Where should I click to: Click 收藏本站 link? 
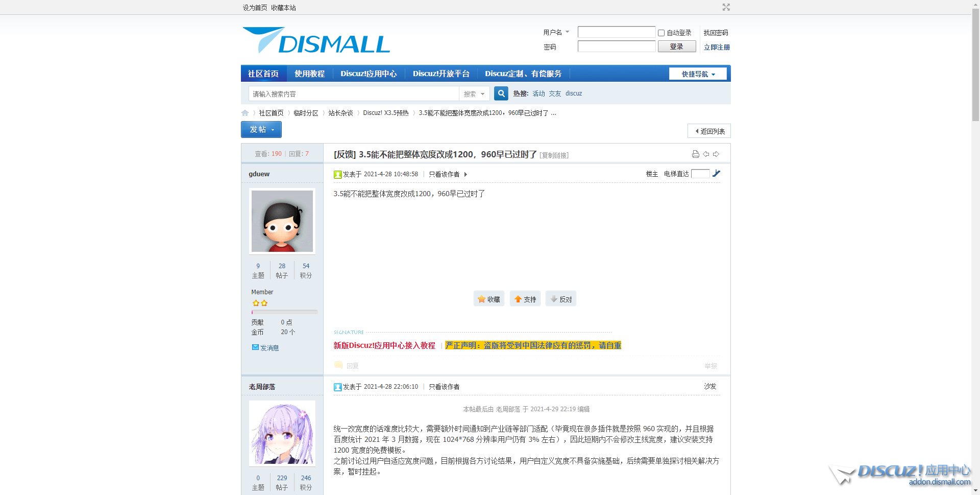click(283, 8)
